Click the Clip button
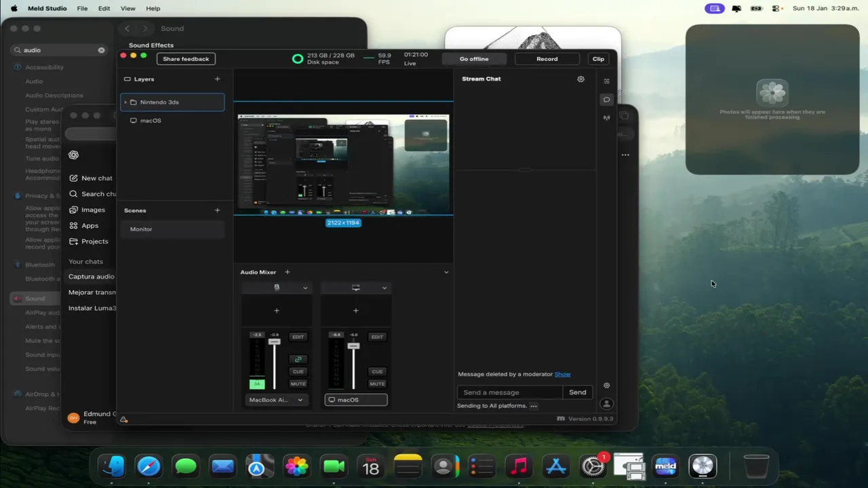 [x=598, y=59]
